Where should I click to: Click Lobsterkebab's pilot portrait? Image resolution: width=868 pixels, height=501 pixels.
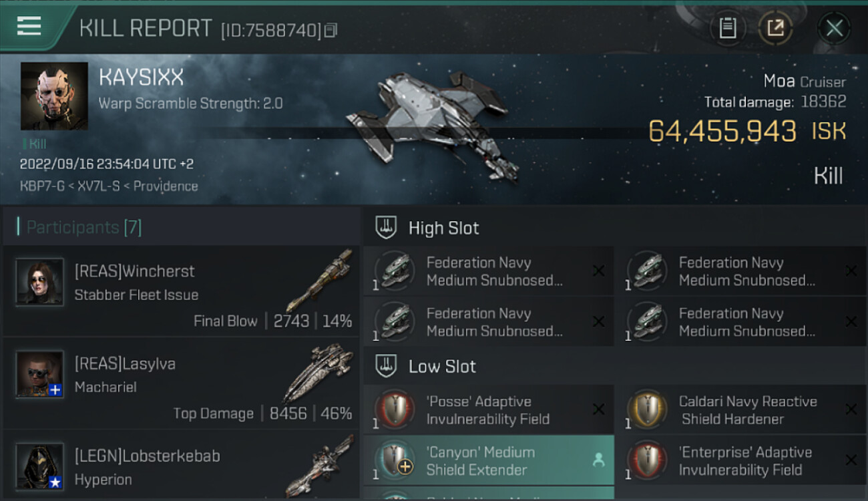[x=40, y=466]
